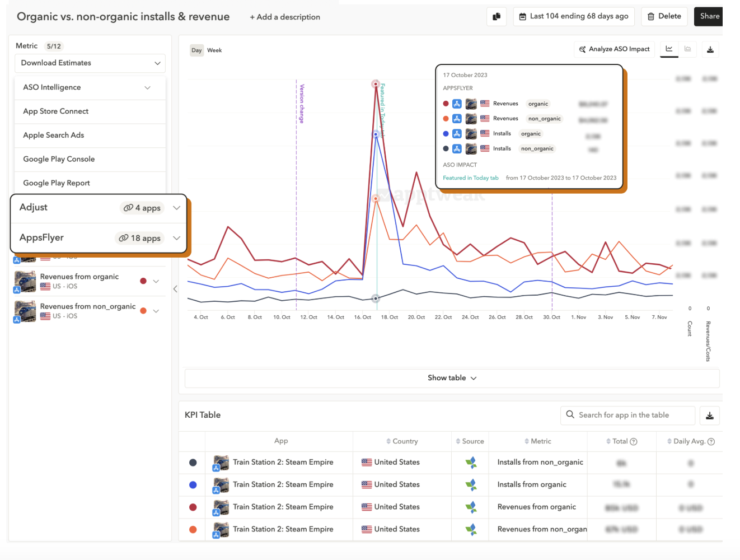The image size is (740, 560).
Task: Click the report title text
Action: [123, 17]
